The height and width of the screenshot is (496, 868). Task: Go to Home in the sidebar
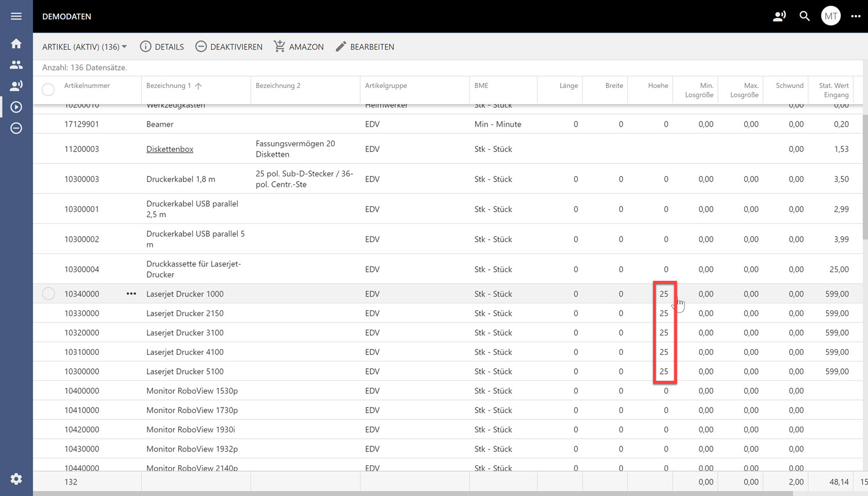[x=16, y=44]
